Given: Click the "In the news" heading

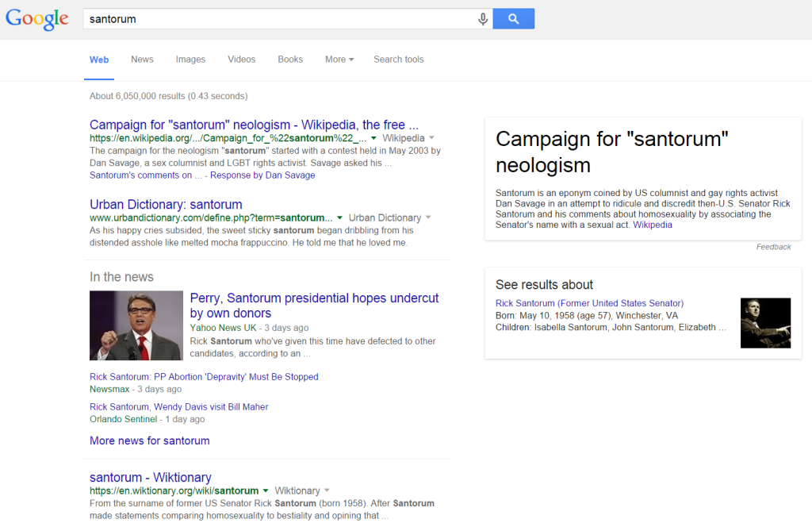Looking at the screenshot, I should point(121,277).
